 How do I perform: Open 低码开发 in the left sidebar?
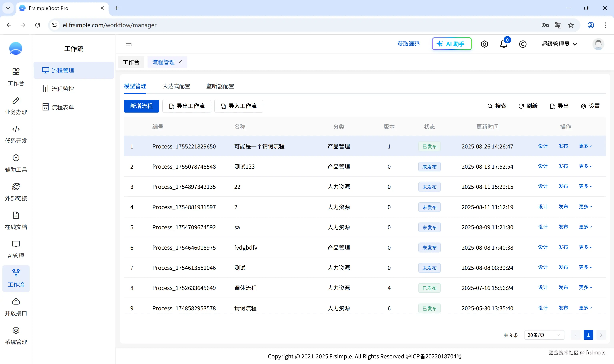[16, 135]
